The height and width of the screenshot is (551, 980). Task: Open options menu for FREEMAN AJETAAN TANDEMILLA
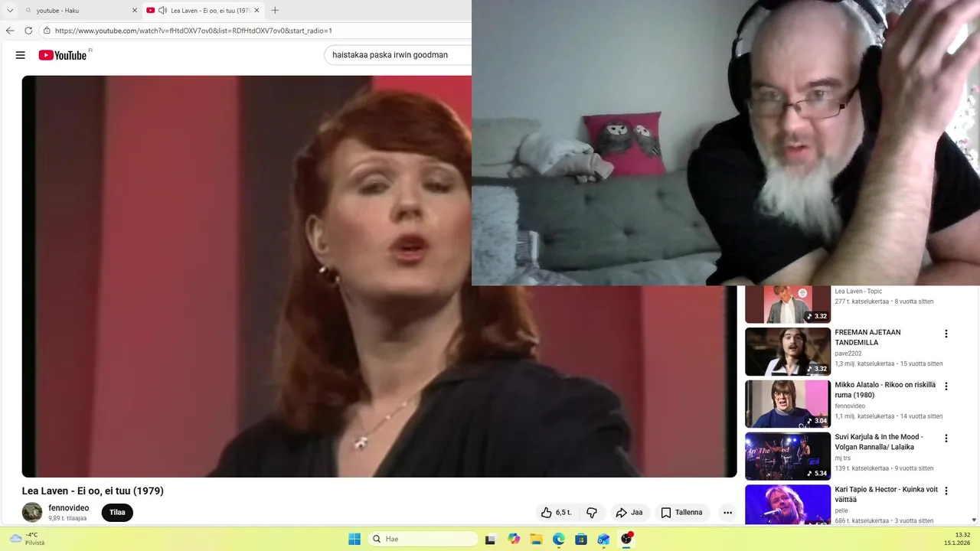click(x=946, y=334)
